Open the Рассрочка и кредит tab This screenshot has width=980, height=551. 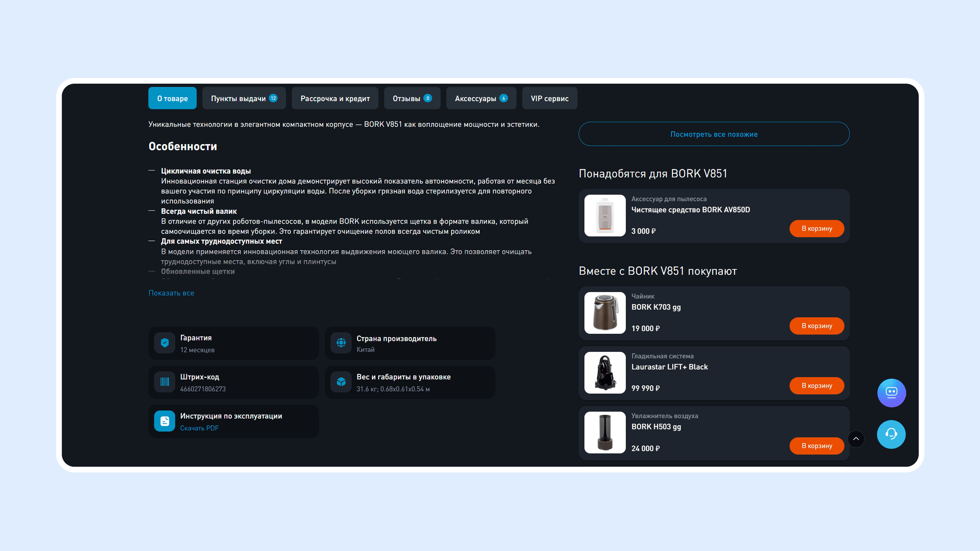tap(335, 99)
